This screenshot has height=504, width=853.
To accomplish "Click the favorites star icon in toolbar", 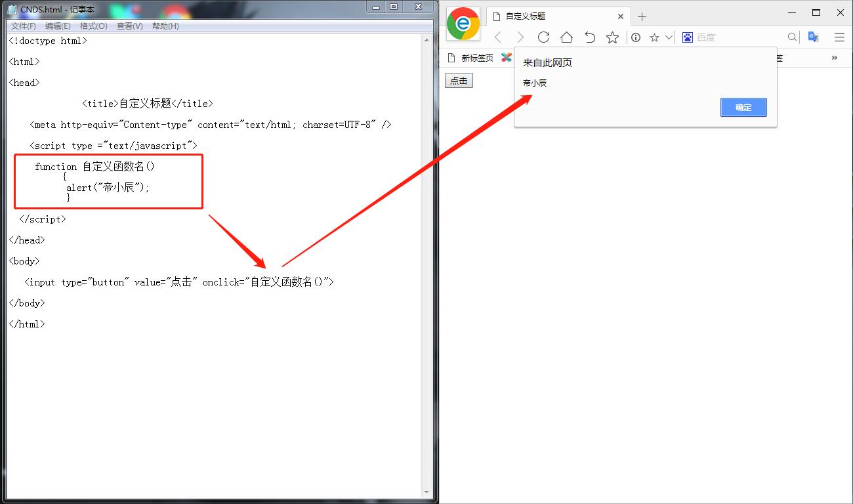I will tap(612, 37).
